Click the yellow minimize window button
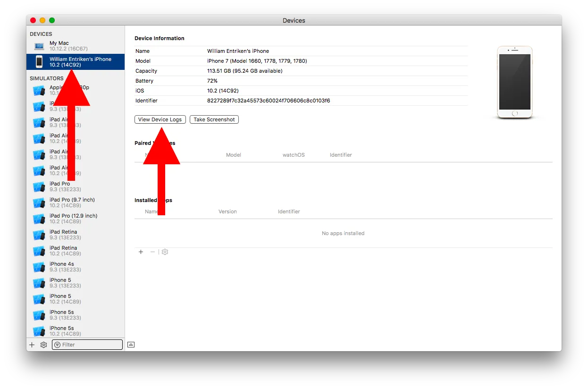Image resolution: width=588 pixels, height=389 pixels. [x=42, y=20]
